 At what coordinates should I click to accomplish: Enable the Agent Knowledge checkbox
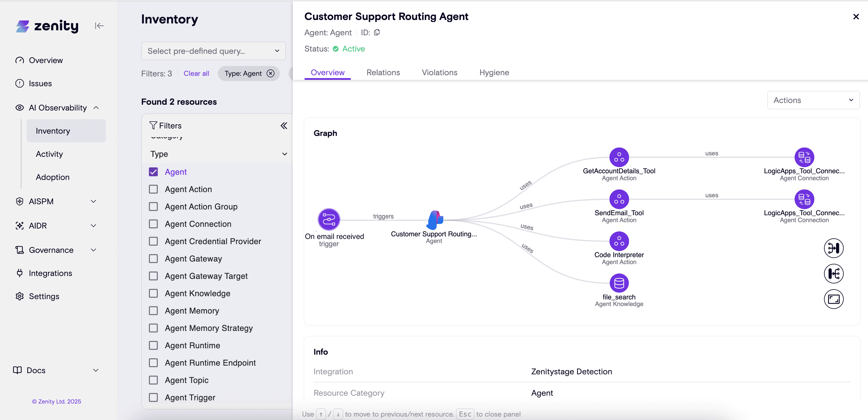click(153, 293)
